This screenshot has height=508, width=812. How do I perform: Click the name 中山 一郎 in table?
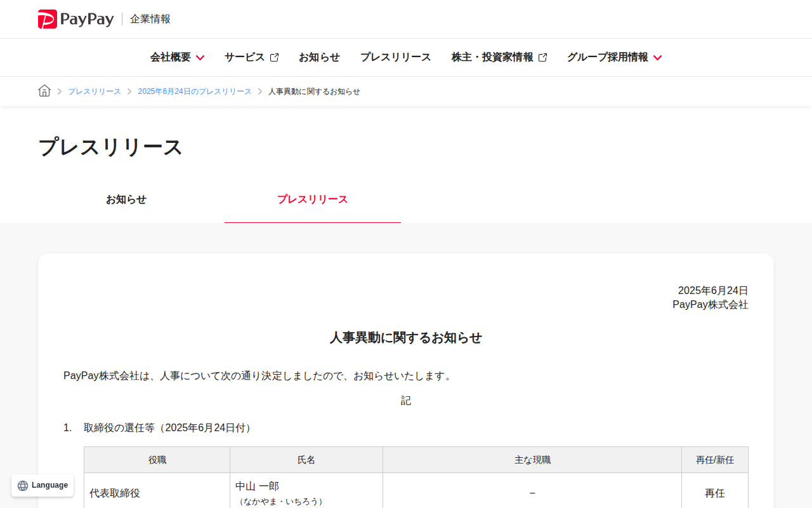[x=257, y=486]
